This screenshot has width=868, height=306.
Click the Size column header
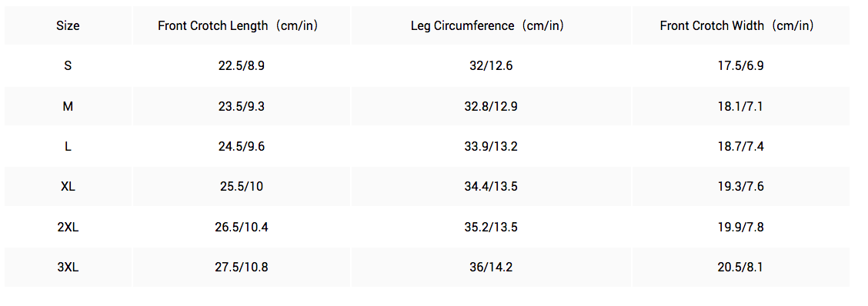(x=68, y=25)
